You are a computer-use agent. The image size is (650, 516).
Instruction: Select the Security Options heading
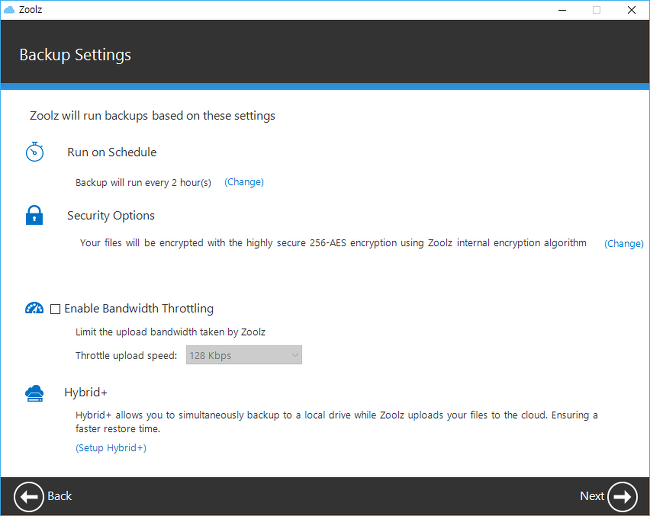pos(111,216)
